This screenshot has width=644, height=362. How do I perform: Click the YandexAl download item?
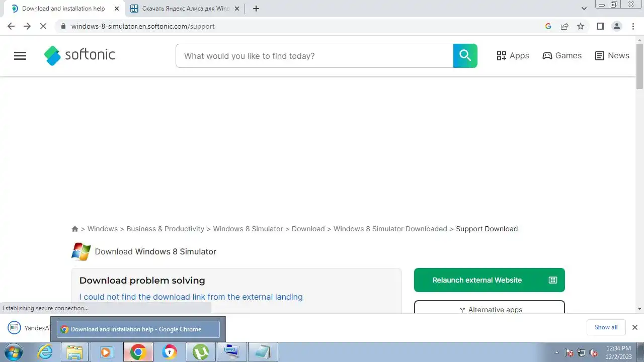pos(29,328)
